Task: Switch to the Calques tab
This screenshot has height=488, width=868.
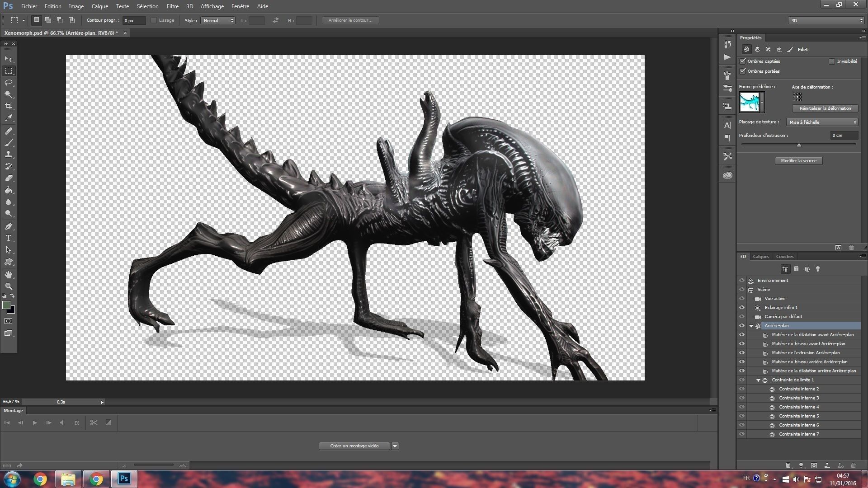Action: pos(761,257)
